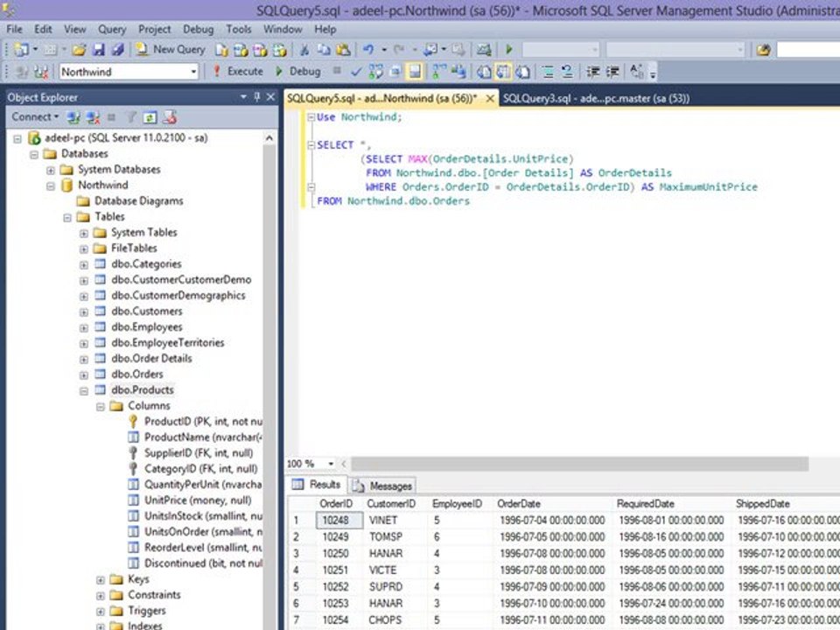Click Display Estimated Execution Plan icon

(375, 71)
